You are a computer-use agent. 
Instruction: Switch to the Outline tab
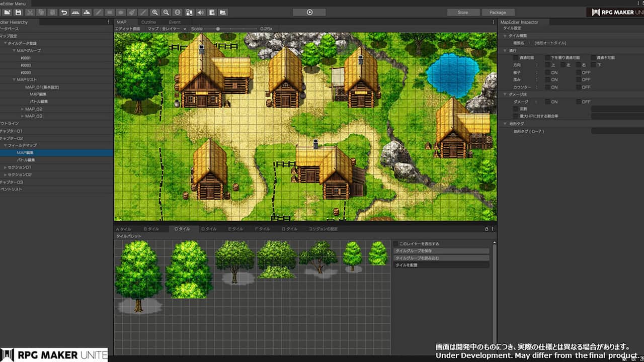148,22
